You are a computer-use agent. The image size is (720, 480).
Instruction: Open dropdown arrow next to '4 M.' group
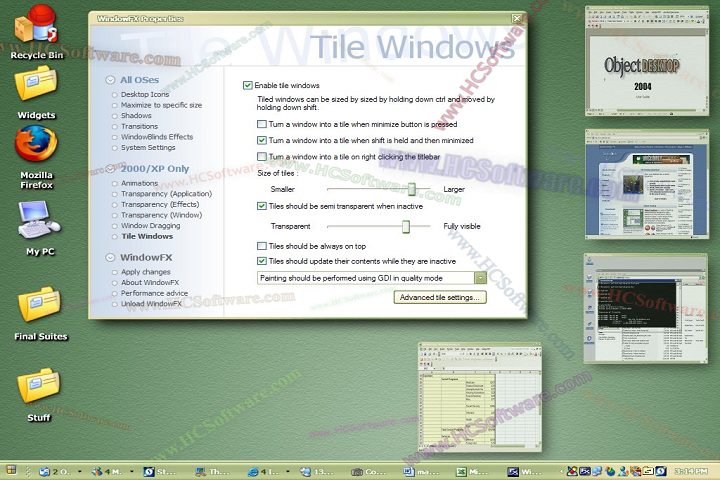tap(132, 471)
